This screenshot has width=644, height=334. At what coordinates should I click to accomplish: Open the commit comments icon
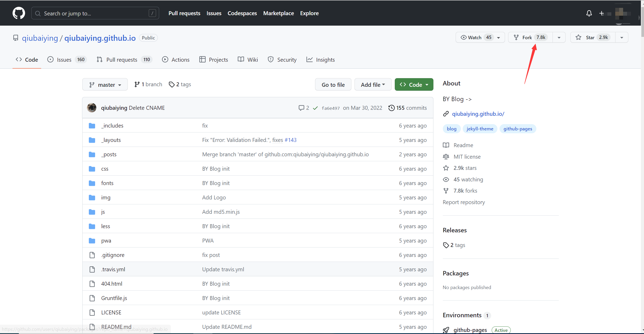301,108
